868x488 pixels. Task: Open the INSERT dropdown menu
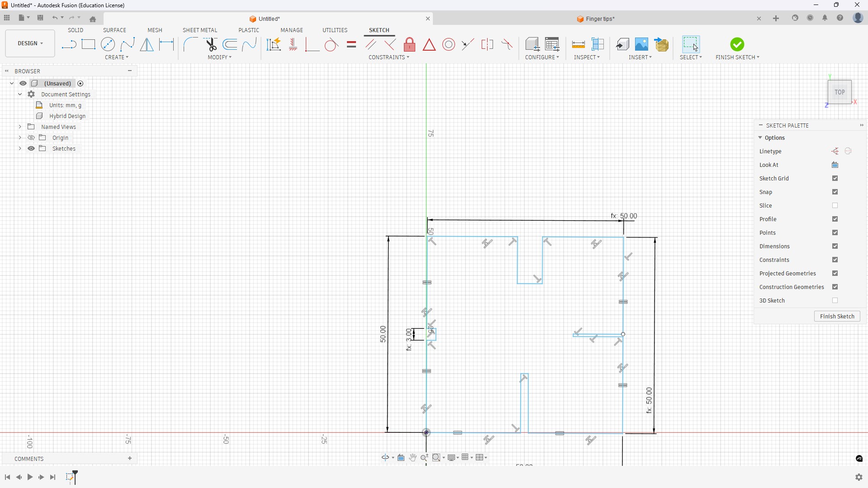click(x=640, y=57)
